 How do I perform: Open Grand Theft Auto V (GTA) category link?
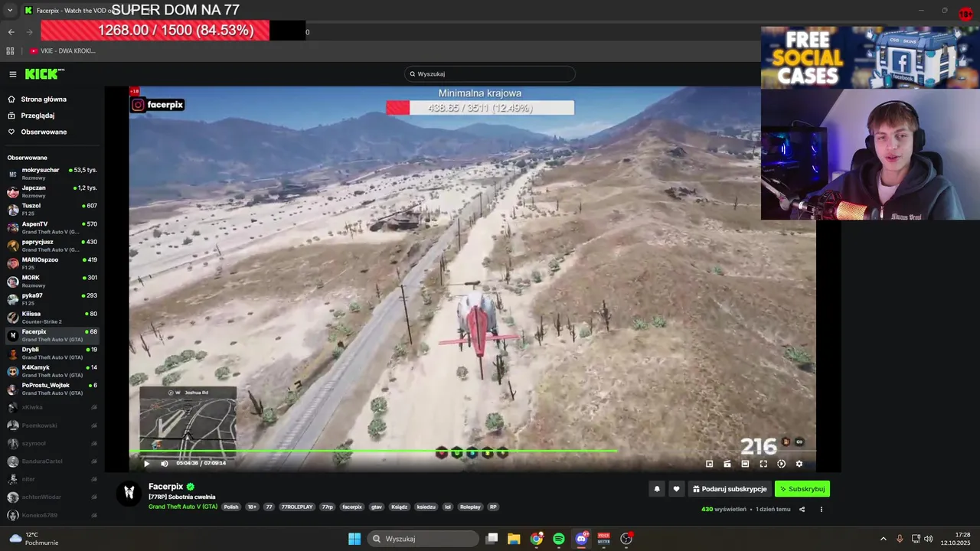click(x=183, y=507)
